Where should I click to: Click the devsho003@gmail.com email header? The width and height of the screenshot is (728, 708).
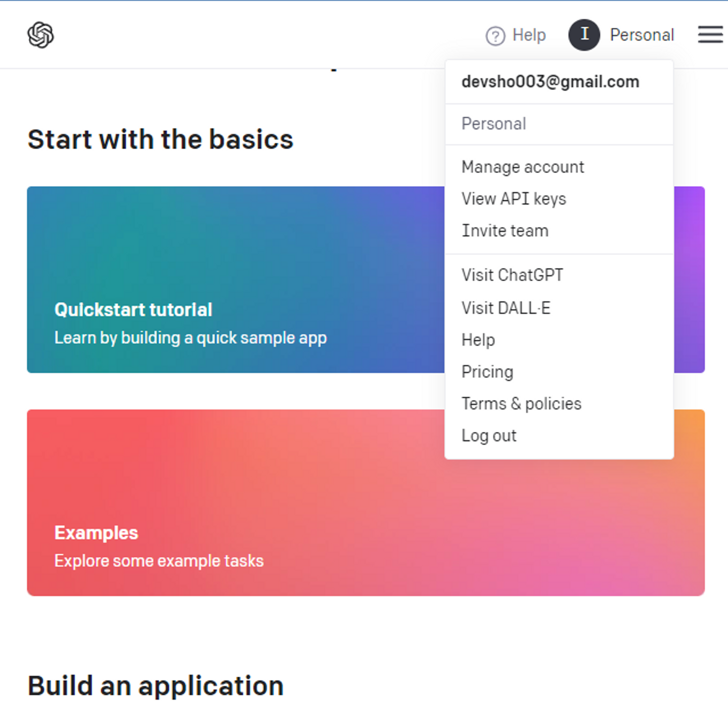550,82
